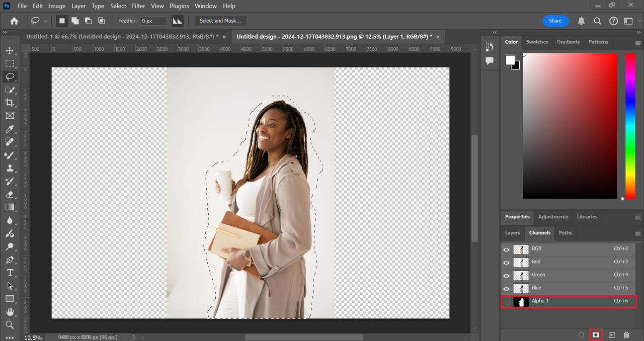Select the Path Selection tool
This screenshot has width=644, height=341.
(x=10, y=286)
